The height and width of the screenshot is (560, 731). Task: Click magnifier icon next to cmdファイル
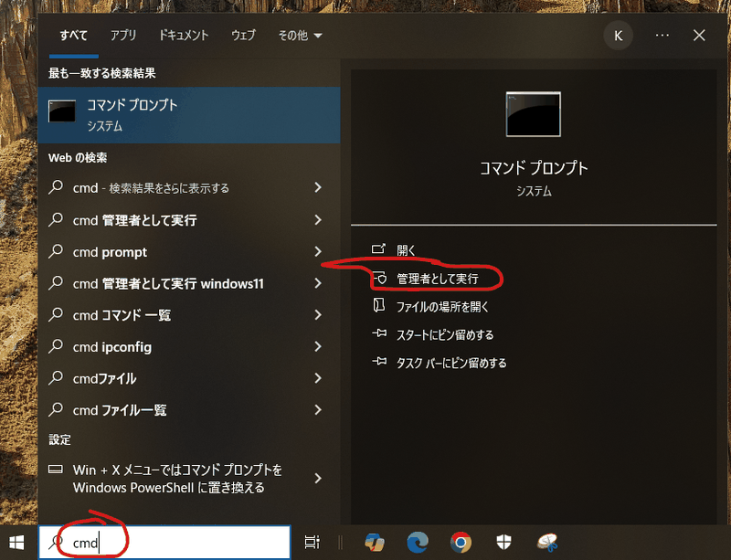coord(56,377)
